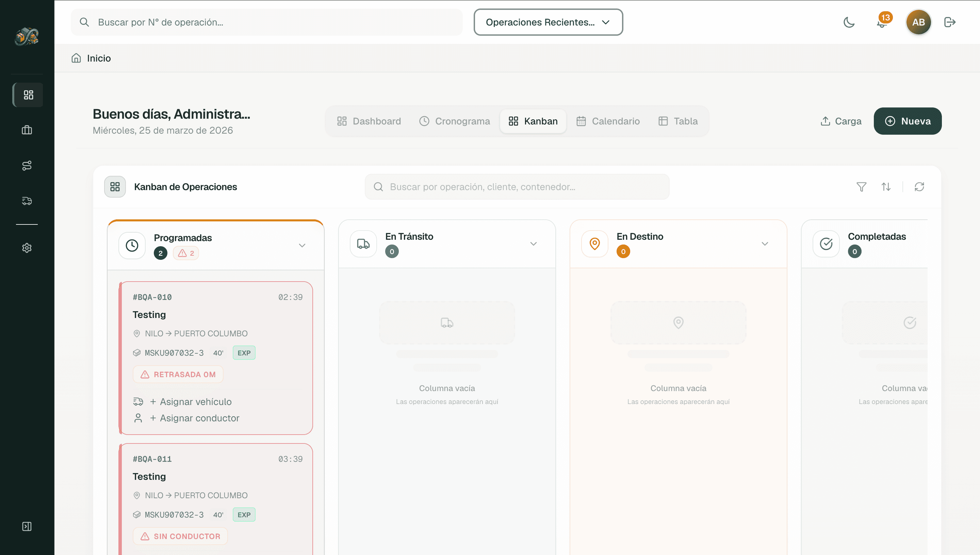Open settings gear in sidebar
Image resolution: width=980 pixels, height=555 pixels.
27,248
